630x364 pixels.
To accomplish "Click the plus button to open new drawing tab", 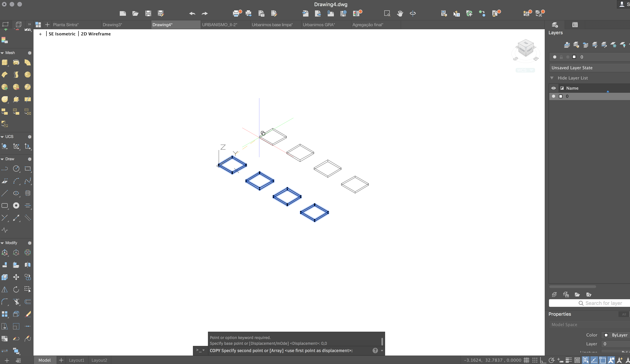I will 47,25.
